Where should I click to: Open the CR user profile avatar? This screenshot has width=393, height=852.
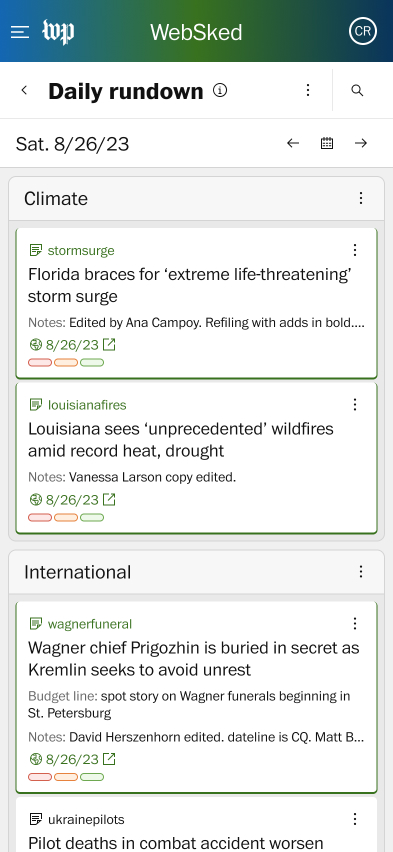[363, 32]
